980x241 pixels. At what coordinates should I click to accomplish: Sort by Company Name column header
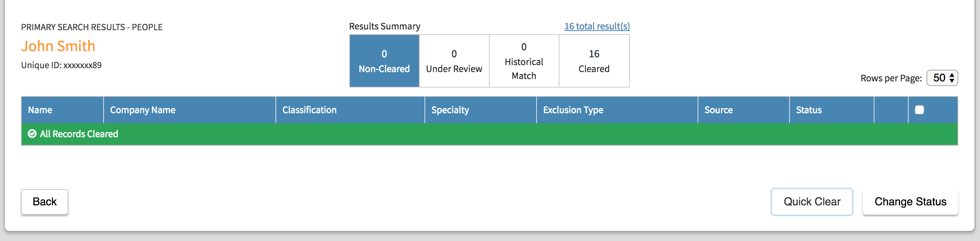143,110
